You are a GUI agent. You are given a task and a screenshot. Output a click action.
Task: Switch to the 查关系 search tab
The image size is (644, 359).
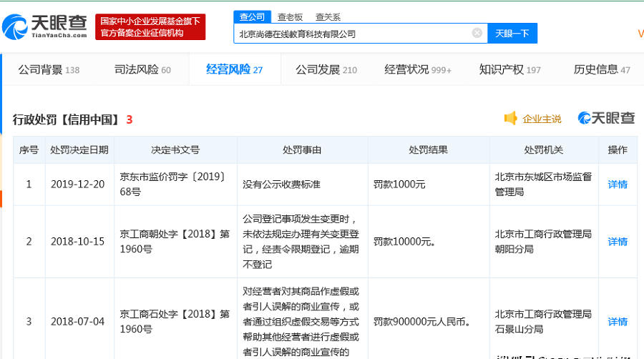328,16
